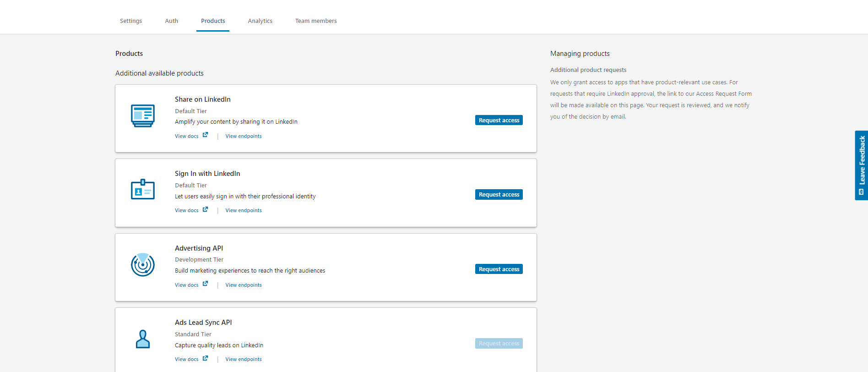This screenshot has height=372, width=868.
Task: Request access for Advertising API
Action: (499, 269)
